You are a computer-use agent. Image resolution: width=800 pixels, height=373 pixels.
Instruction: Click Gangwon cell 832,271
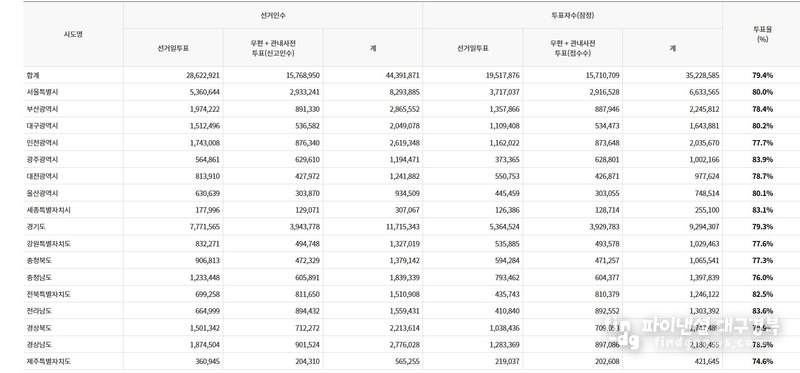pos(208,243)
